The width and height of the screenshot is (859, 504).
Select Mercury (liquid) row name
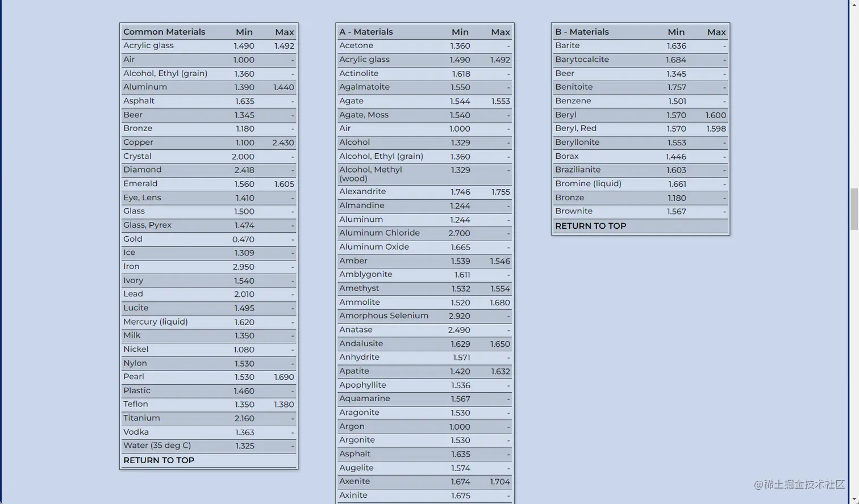(x=156, y=322)
